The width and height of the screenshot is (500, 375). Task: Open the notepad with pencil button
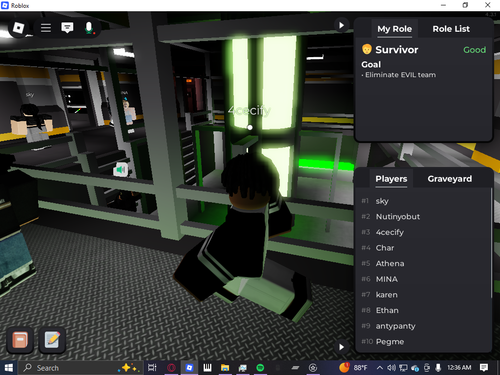click(x=52, y=340)
